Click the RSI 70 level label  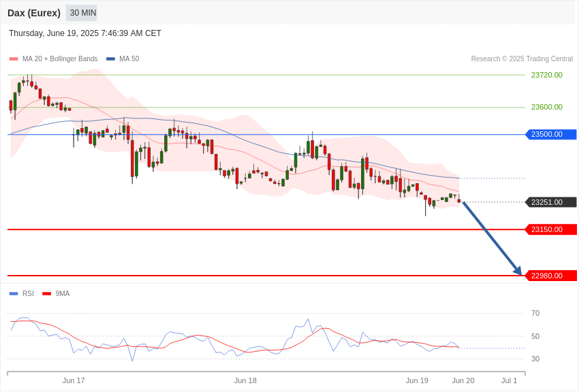[535, 314]
